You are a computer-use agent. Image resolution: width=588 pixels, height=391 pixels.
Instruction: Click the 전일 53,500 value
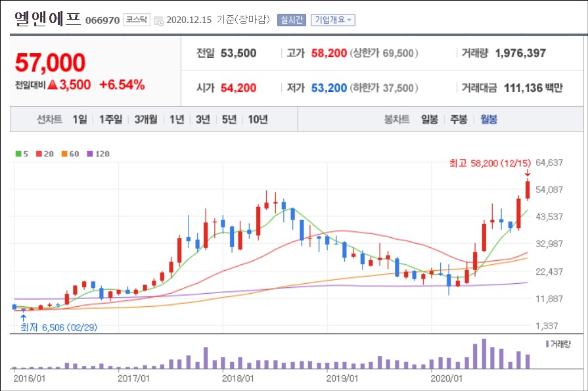pos(238,53)
